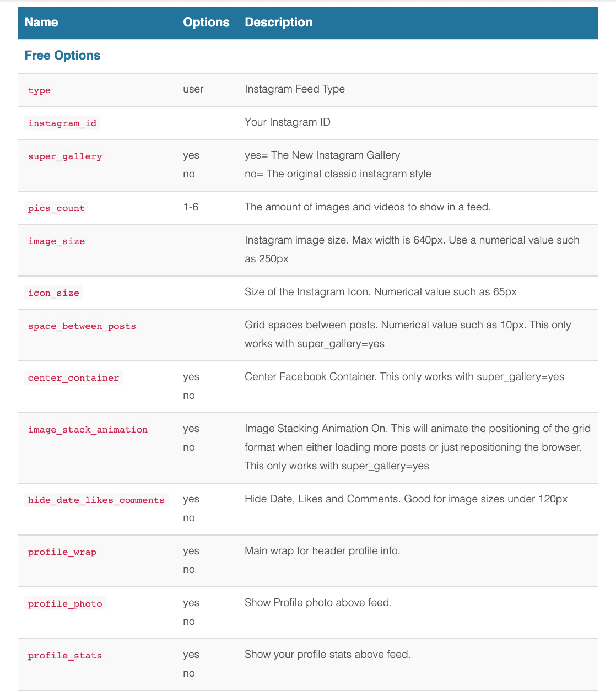The image size is (616, 692).
Task: Click the Options column header
Action: click(206, 23)
